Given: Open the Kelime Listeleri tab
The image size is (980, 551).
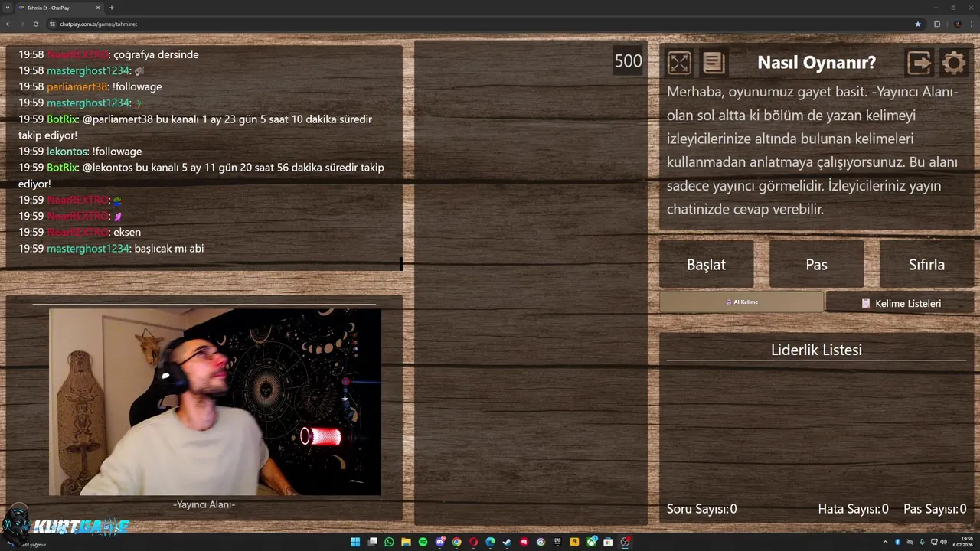Looking at the screenshot, I should click(900, 303).
